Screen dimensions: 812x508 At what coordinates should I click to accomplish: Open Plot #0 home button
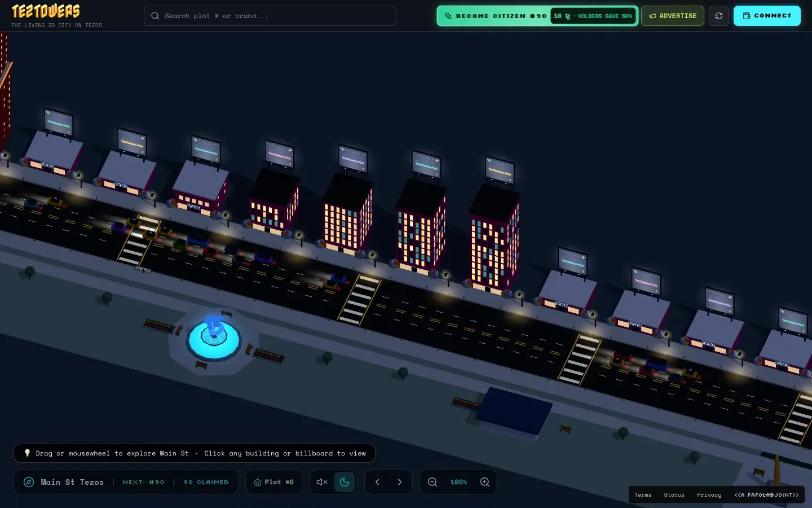pos(274,482)
